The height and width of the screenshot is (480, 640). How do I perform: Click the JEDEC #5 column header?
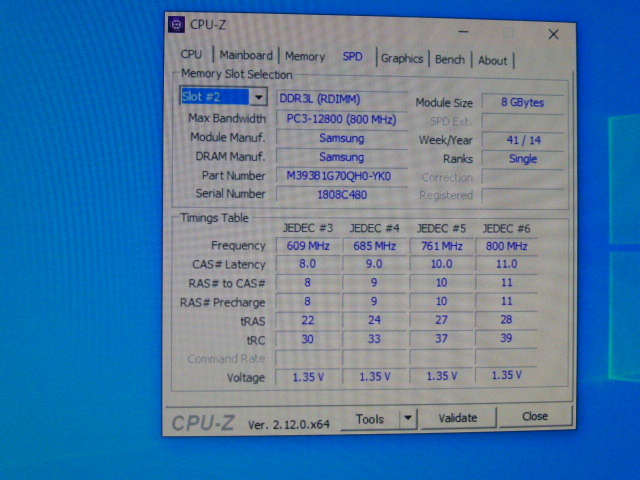tap(441, 229)
